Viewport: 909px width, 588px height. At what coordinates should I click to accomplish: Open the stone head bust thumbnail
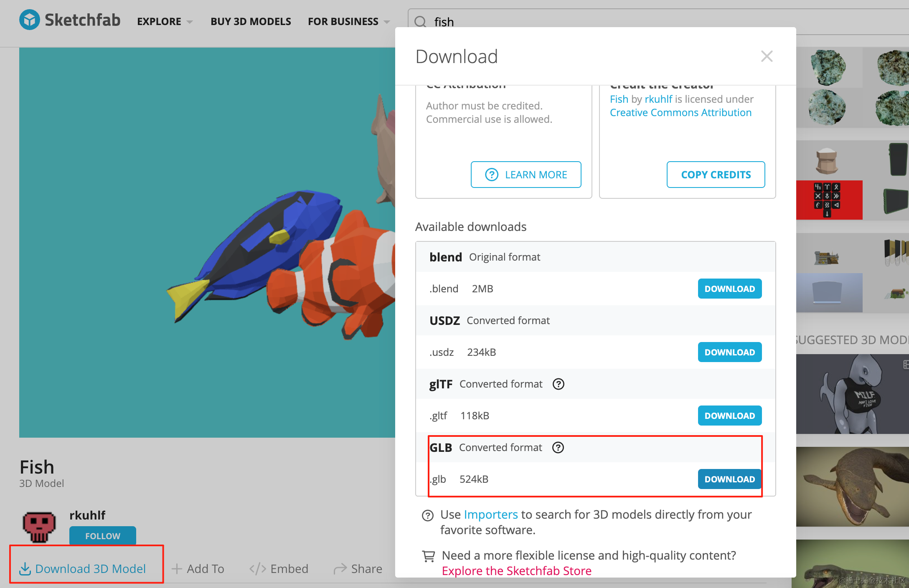(x=829, y=160)
